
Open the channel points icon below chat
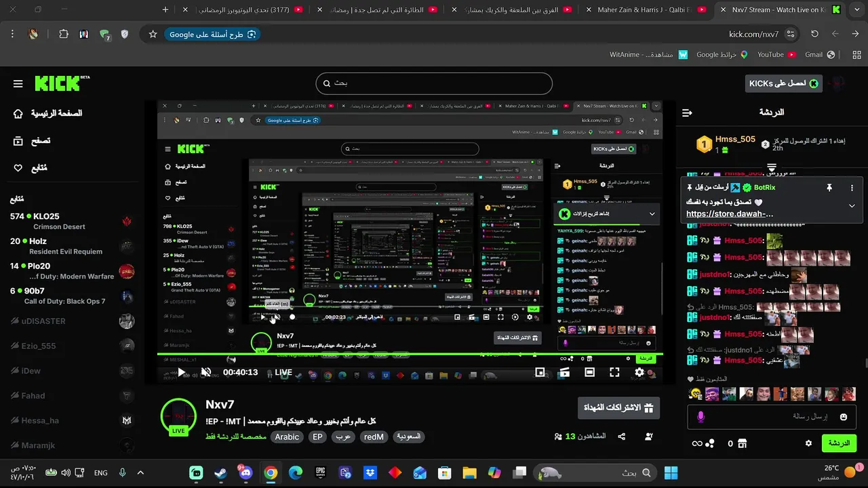pos(710,443)
